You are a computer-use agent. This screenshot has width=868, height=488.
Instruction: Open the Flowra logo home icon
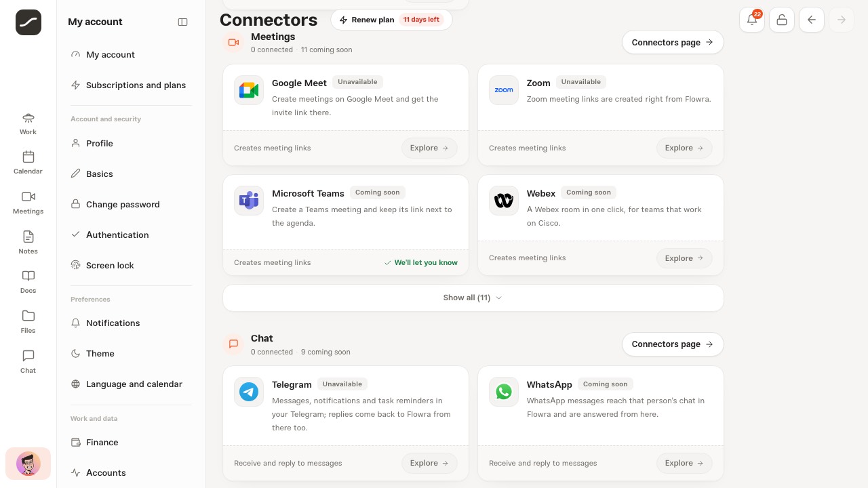28,22
